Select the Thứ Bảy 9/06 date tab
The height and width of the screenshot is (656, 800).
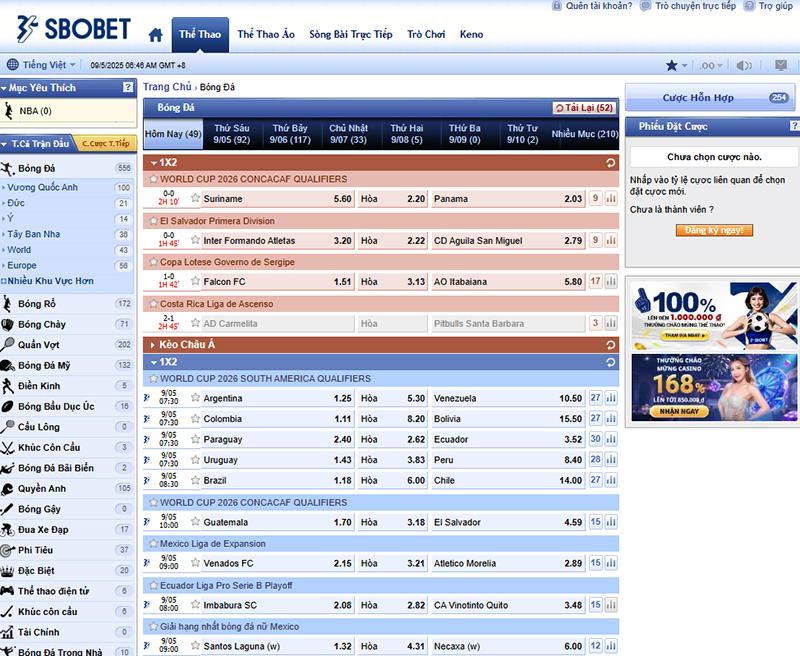pyautogui.click(x=289, y=134)
